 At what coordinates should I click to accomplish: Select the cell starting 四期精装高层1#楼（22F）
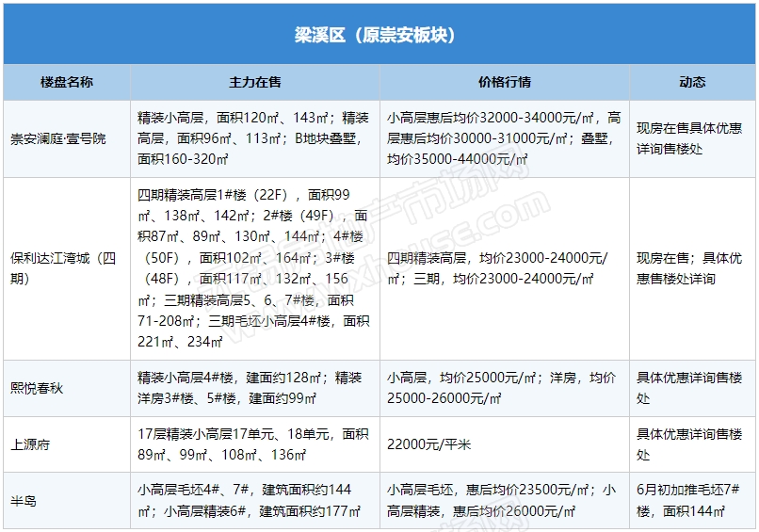[255, 268]
